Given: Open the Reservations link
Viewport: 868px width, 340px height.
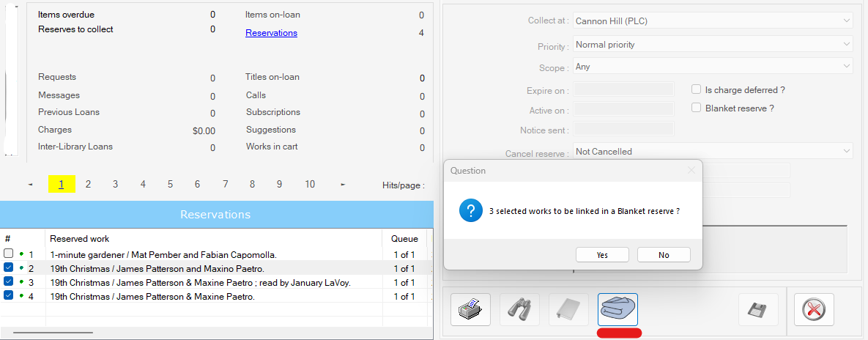Looking at the screenshot, I should 271,33.
